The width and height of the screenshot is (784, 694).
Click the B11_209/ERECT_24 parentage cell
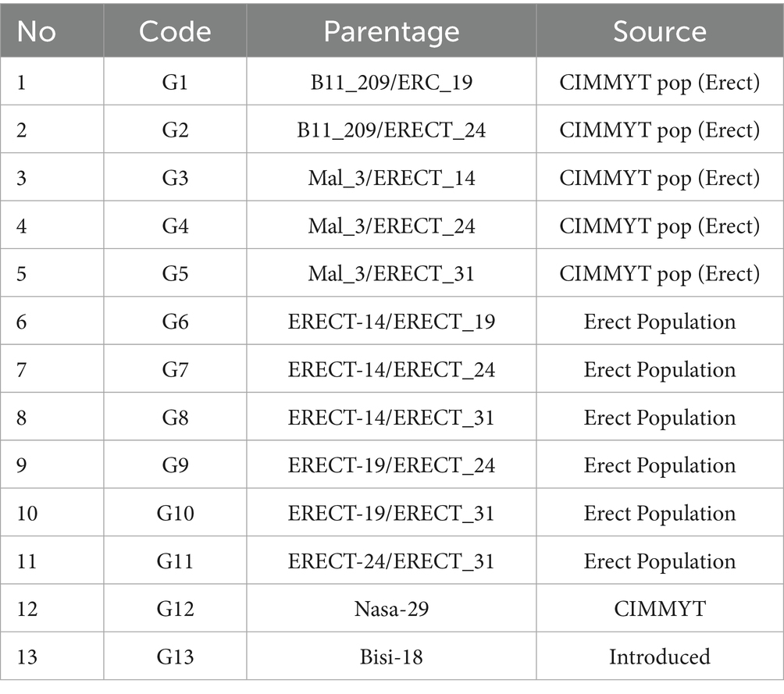[391, 130]
